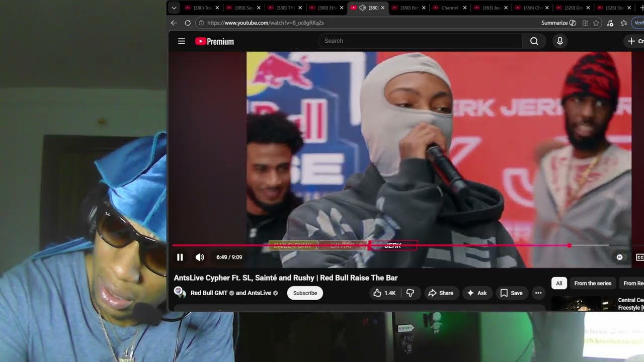Switch to the '(380) Eth' tab
The width and height of the screenshot is (644, 362).
tap(326, 8)
